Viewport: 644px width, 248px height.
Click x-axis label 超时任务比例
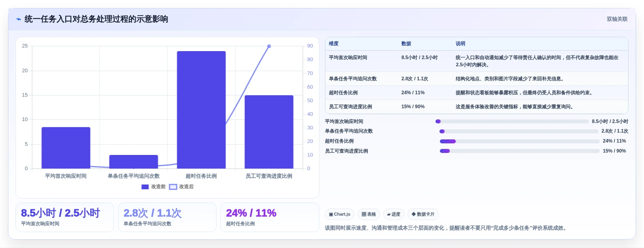tap(201, 176)
